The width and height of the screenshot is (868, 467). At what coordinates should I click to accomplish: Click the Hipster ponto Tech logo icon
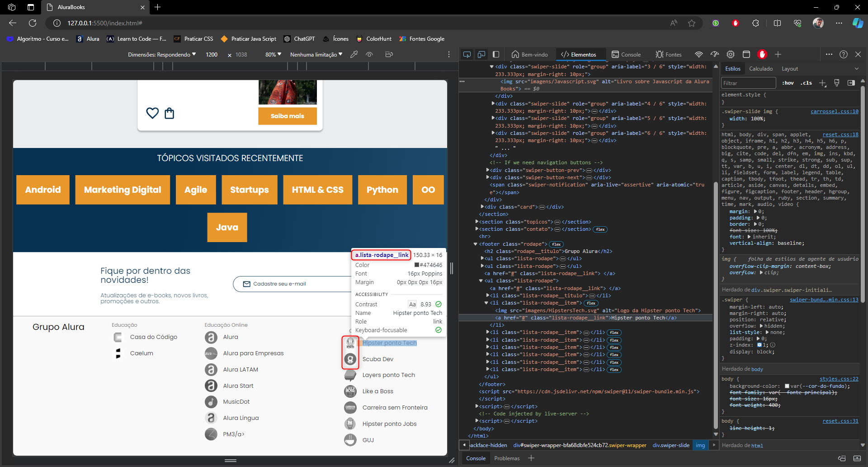pyautogui.click(x=350, y=343)
